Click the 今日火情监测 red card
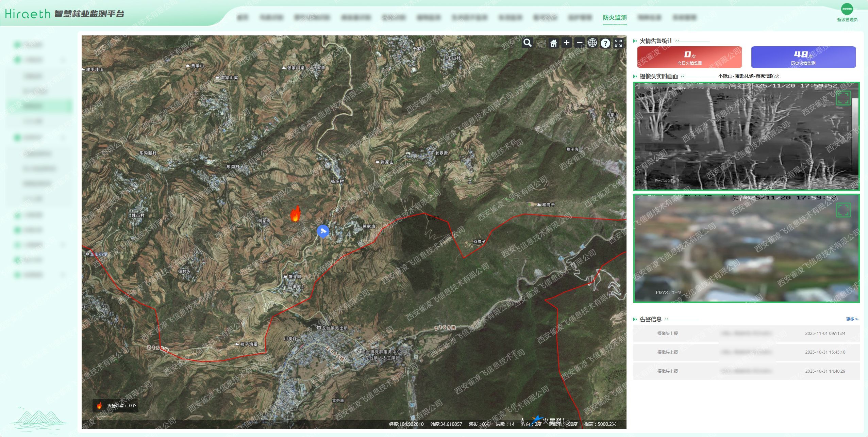The image size is (868, 437). tap(689, 57)
